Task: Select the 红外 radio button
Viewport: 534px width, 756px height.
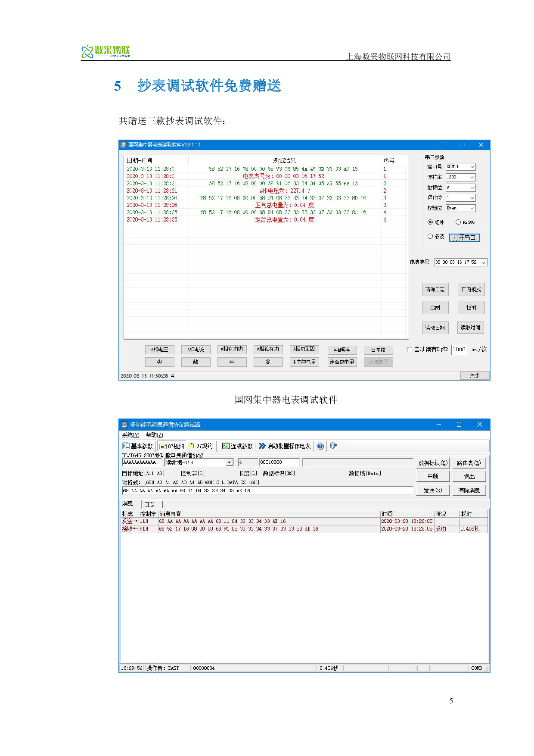Action: click(430, 222)
